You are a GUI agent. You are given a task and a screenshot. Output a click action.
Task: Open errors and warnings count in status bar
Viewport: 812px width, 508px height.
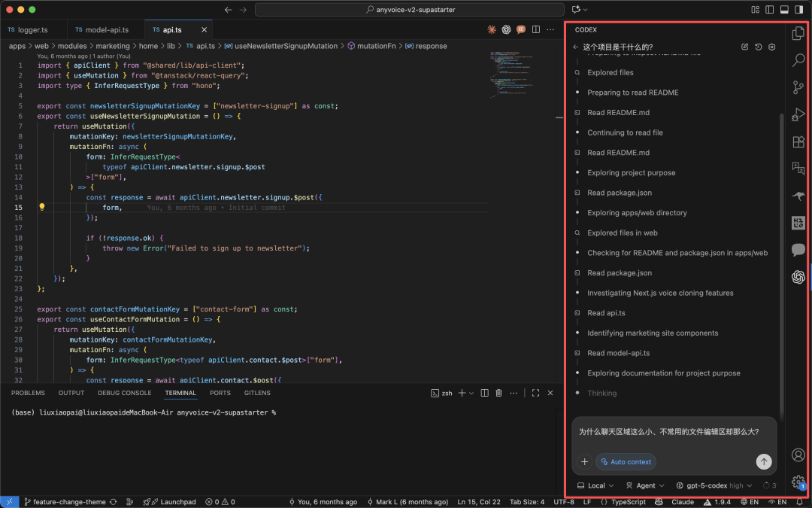tap(220, 501)
